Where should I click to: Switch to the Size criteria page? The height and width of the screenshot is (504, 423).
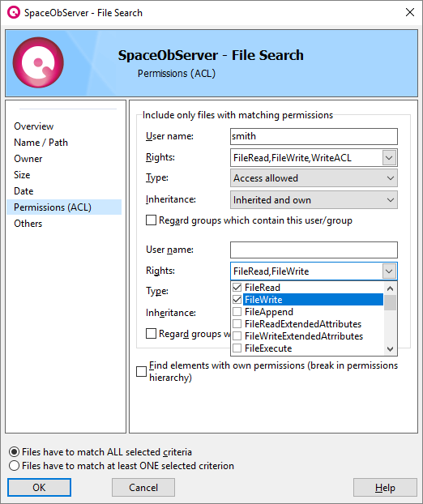point(22,175)
